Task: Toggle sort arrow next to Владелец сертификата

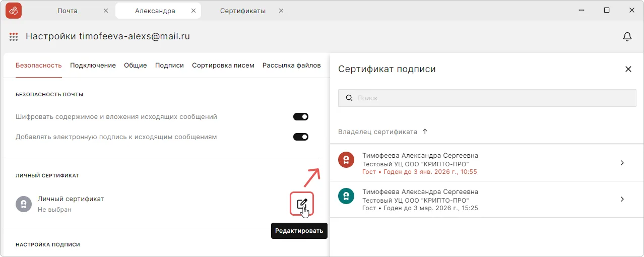Action: [425, 132]
